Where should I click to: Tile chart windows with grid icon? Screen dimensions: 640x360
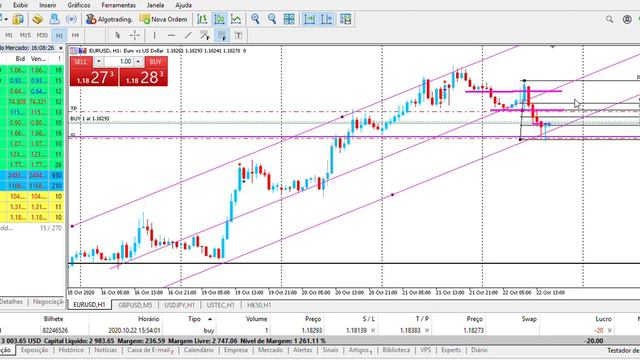pyautogui.click(x=289, y=19)
